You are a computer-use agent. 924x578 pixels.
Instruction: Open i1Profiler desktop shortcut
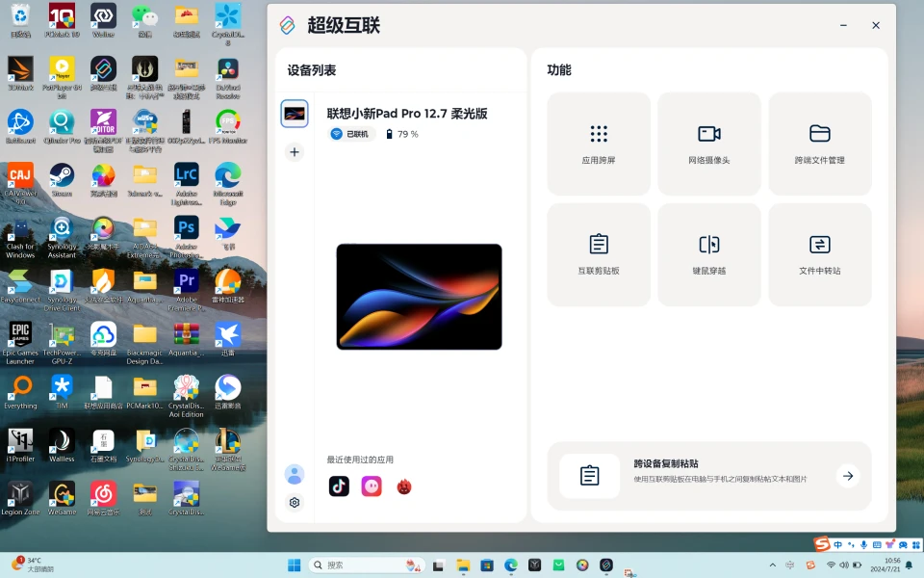coord(20,445)
